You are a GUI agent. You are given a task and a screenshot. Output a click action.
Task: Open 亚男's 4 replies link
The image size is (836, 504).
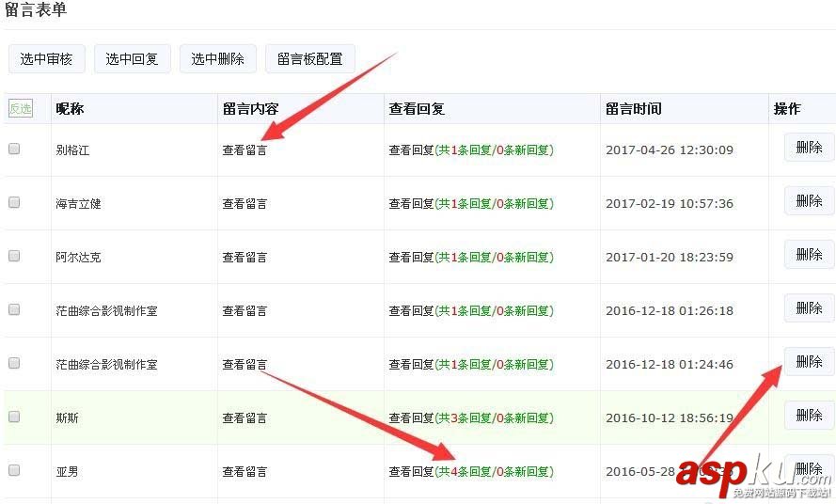pyautogui.click(x=471, y=471)
